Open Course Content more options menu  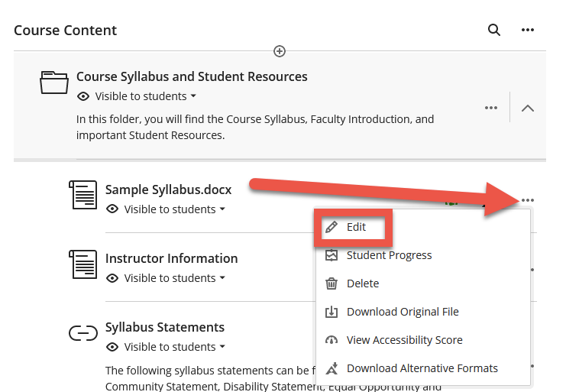pos(527,30)
